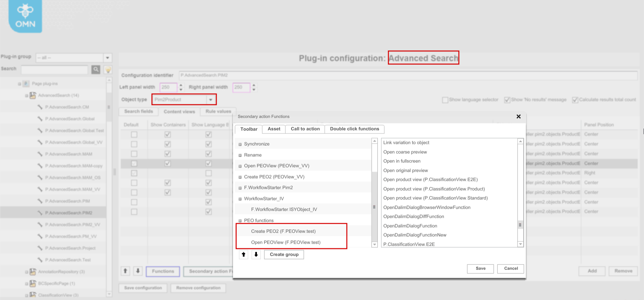Toggle Calculate results total count checkbox
Image resolution: width=644 pixels, height=300 pixels.
coord(575,100)
